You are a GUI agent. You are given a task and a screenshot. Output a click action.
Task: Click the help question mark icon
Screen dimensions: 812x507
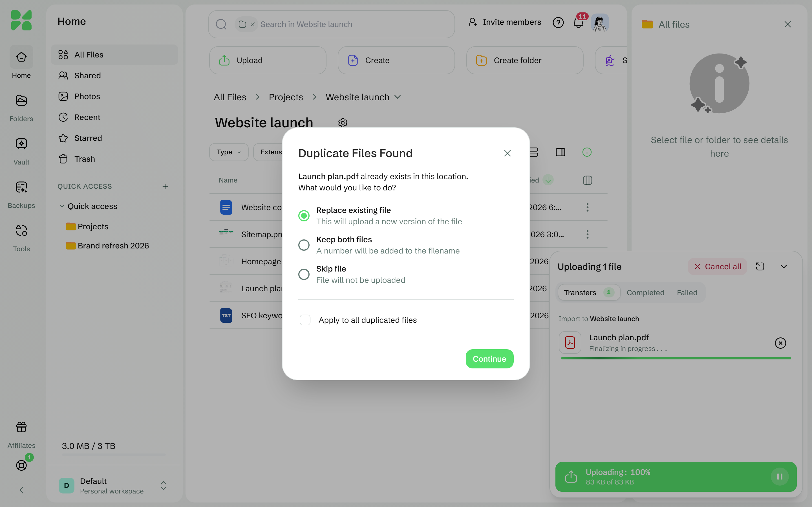[x=558, y=23]
